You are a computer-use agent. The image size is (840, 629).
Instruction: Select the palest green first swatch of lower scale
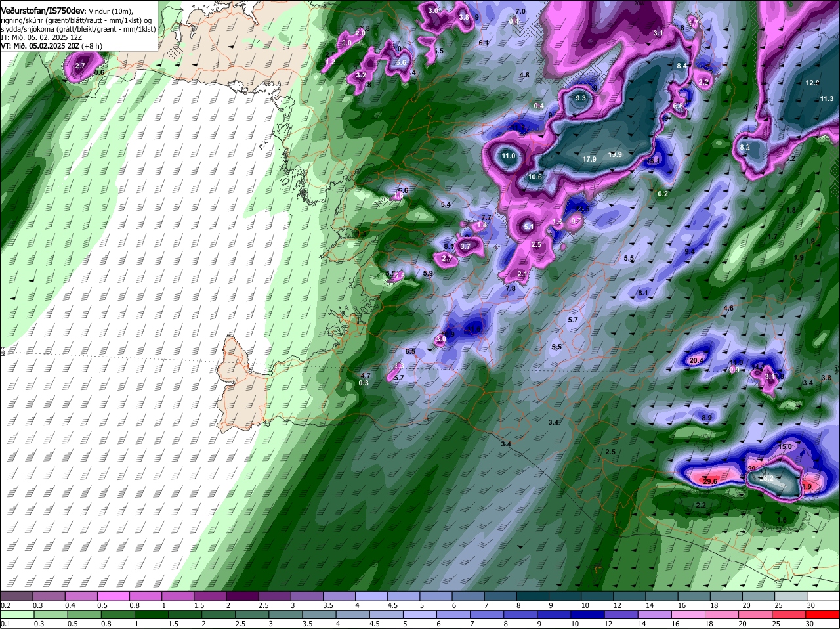[16, 615]
